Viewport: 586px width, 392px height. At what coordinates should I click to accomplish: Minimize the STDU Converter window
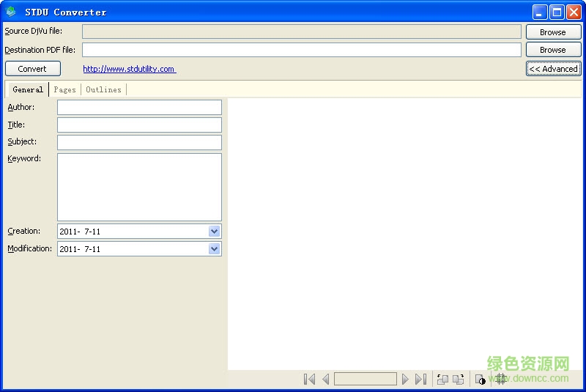click(x=539, y=12)
